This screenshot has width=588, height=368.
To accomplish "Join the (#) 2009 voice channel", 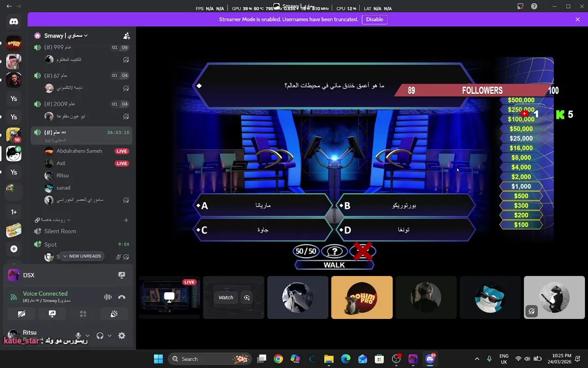I will tap(81, 104).
